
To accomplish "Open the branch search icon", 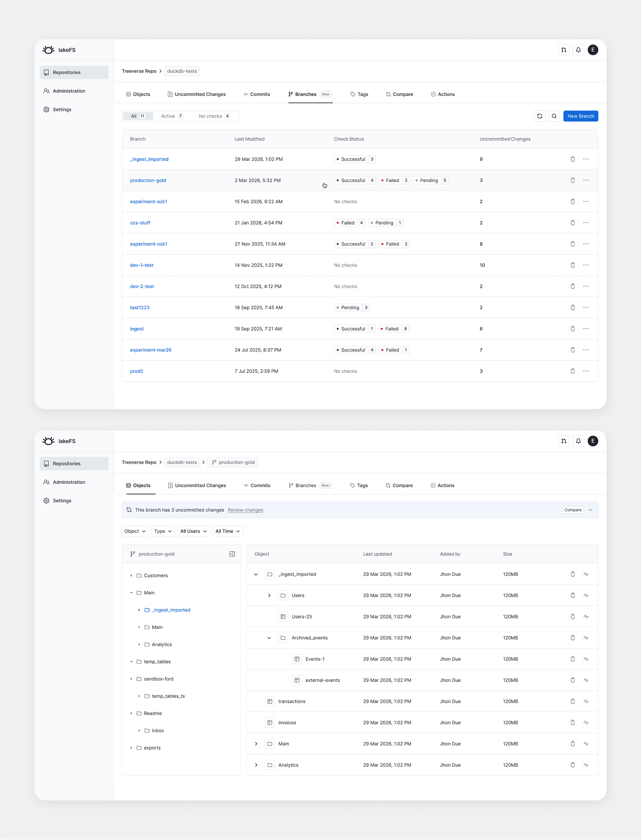I will 554,116.
